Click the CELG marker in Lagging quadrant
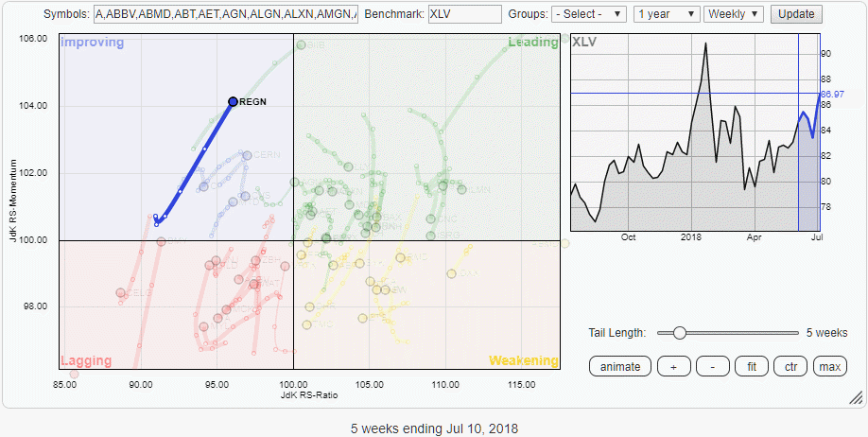 click(120, 292)
